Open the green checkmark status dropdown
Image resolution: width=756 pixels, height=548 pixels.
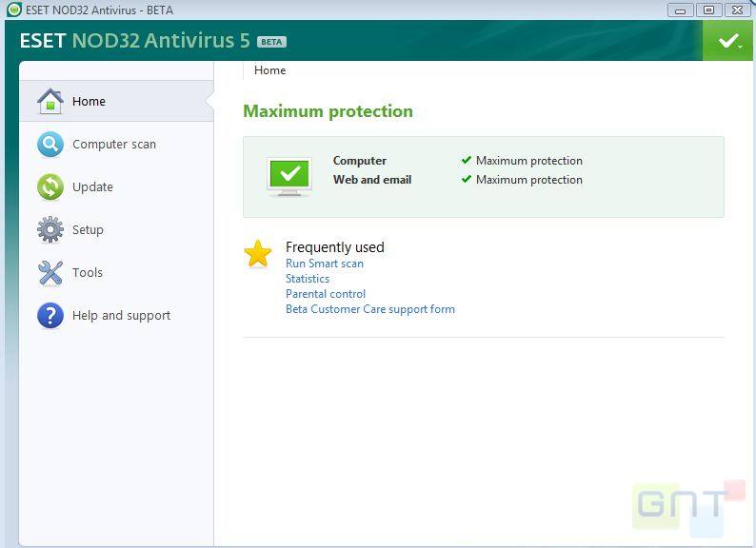point(728,41)
